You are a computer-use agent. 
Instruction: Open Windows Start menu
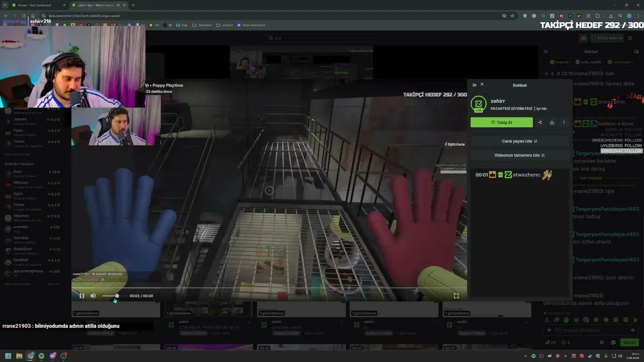point(8,356)
